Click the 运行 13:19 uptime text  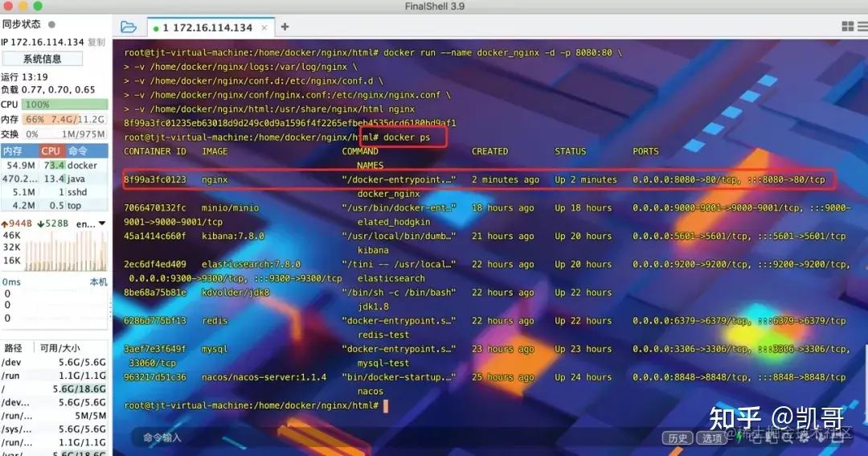pos(24,77)
